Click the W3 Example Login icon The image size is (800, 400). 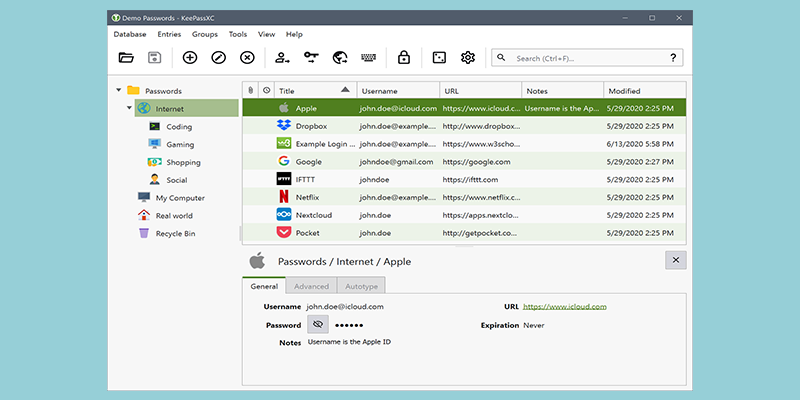284,143
